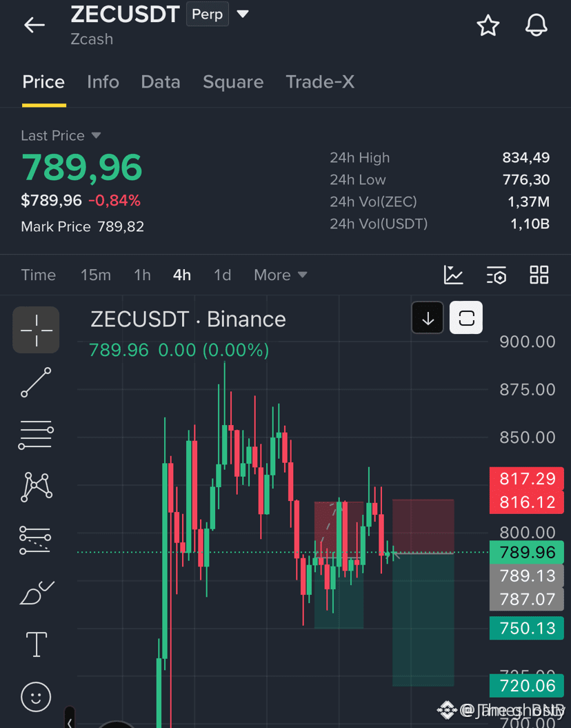This screenshot has height=728, width=571.
Task: Select the 4h interval
Action: pos(182,275)
